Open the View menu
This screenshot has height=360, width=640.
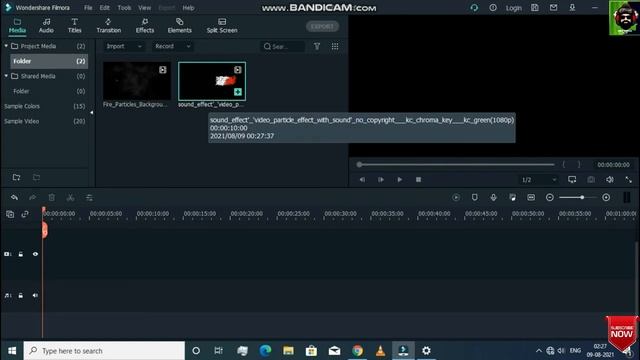[144, 8]
